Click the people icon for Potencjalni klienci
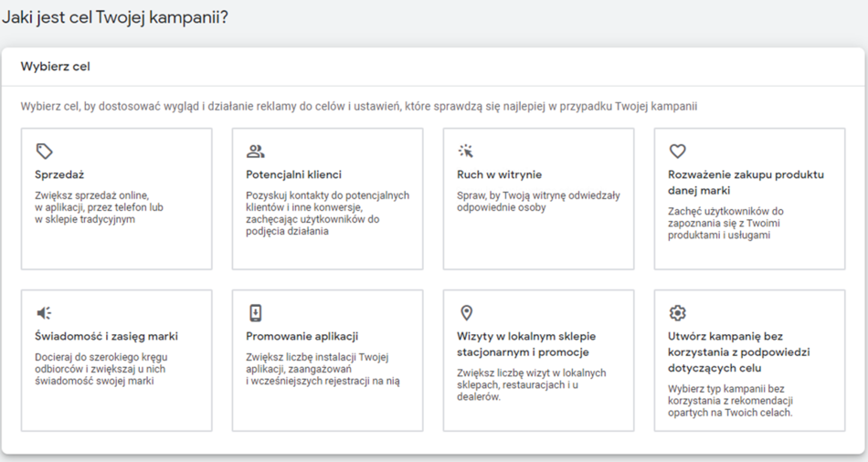The height and width of the screenshot is (462, 868). coord(255,151)
